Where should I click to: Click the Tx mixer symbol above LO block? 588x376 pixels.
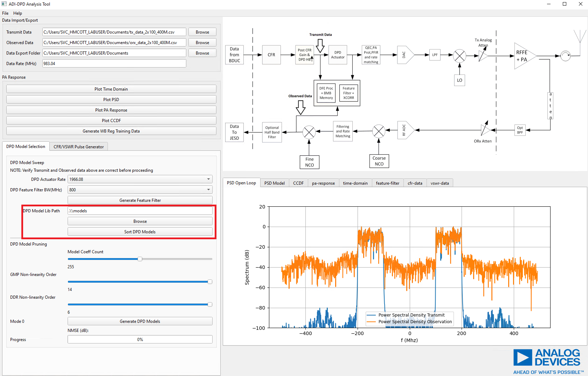(x=459, y=56)
